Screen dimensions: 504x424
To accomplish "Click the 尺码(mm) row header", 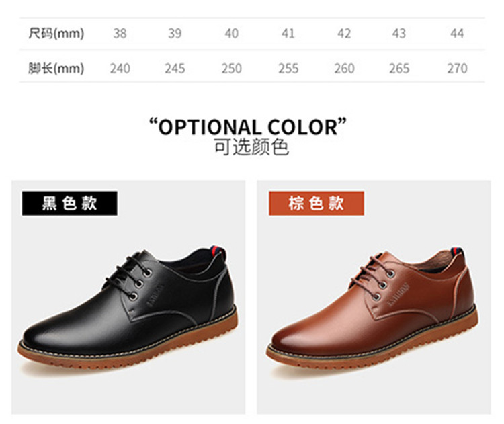I will tap(56, 34).
